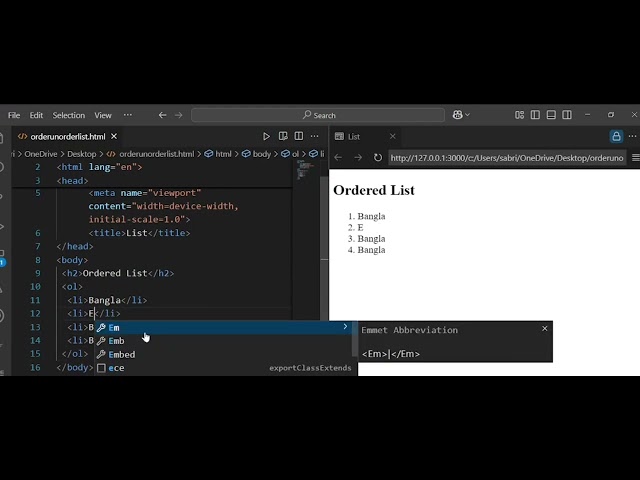
Task: Show more menu bar items via ellipsis
Action: tap(128, 115)
